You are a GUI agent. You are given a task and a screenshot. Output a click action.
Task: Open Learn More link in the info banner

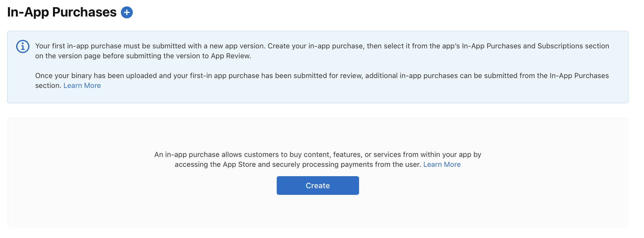point(82,86)
